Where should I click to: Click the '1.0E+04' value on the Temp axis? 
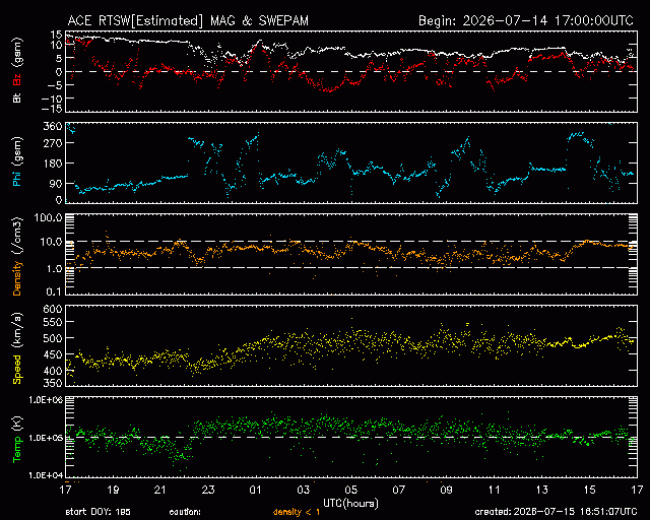pos(46,475)
